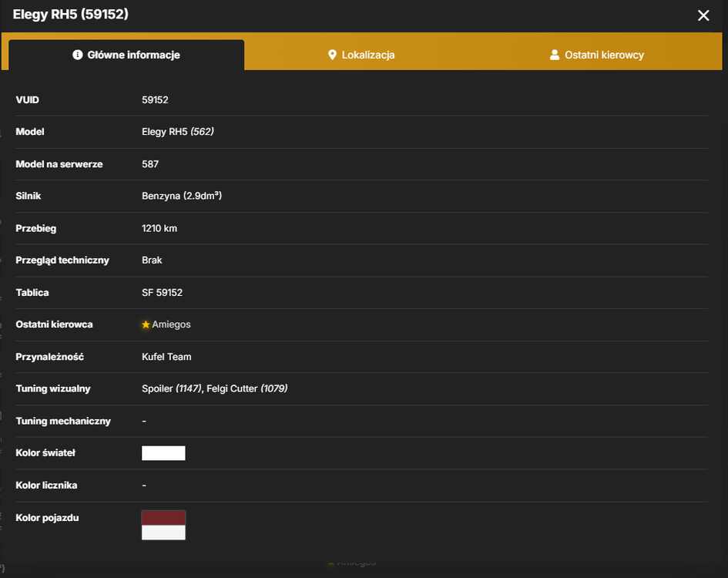Screen dimensions: 728x578
Task: Open the Amiegos driver profile link
Action: coord(171,324)
